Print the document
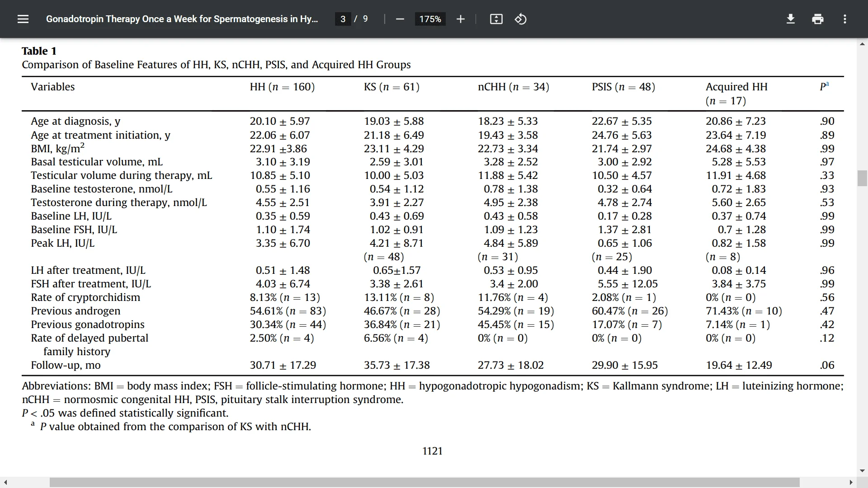 pos(817,19)
